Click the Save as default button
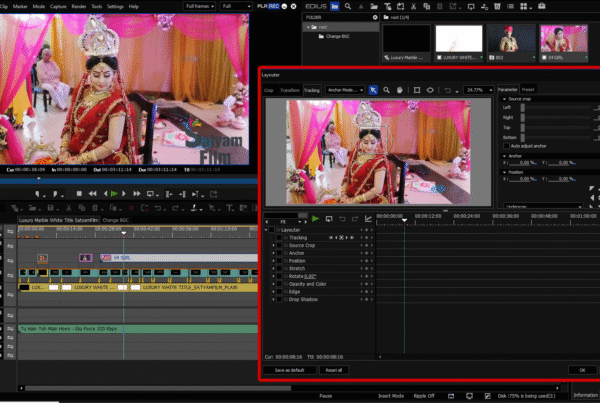This screenshot has height=403, width=600. pyautogui.click(x=290, y=370)
